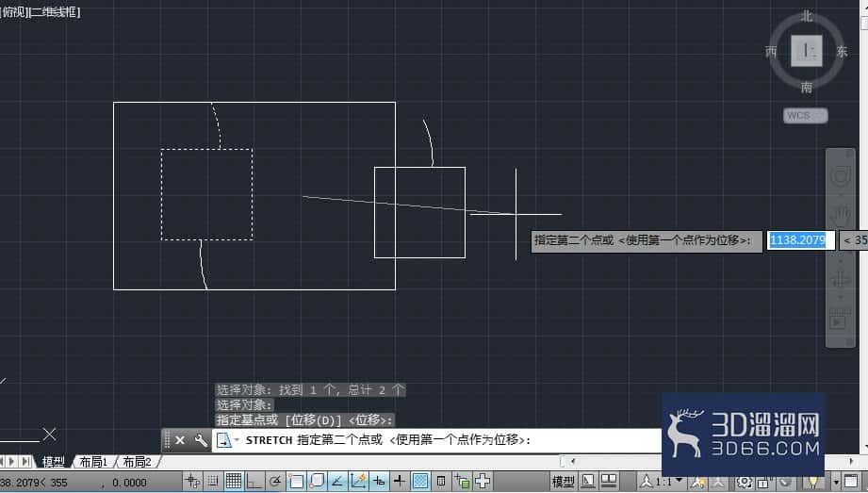Screen dimensions: 868x493
Task: Click '选择对象: 找到 1 个, 总计 2 个' line
Action: pyautogui.click(x=311, y=390)
